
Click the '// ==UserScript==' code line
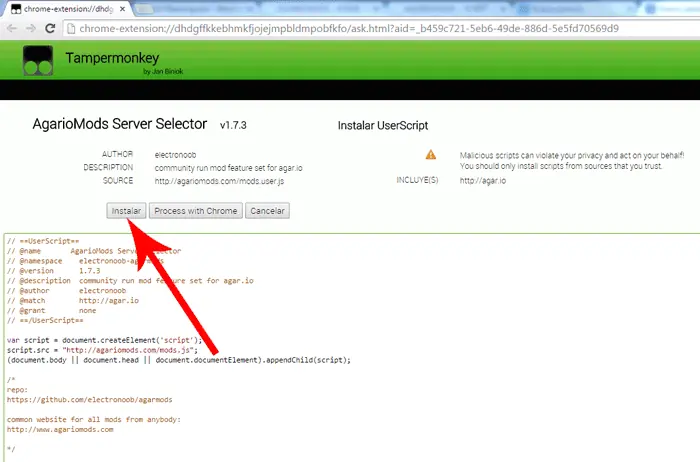[x=43, y=241]
